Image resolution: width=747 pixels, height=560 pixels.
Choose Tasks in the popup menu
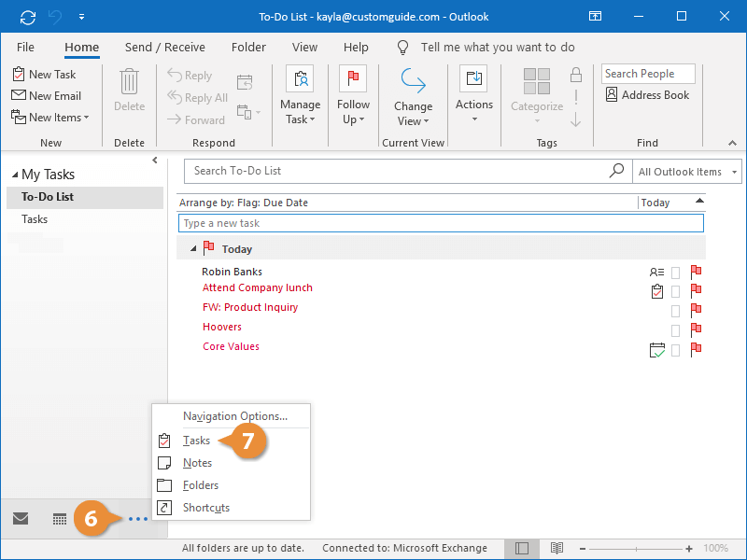pos(196,441)
